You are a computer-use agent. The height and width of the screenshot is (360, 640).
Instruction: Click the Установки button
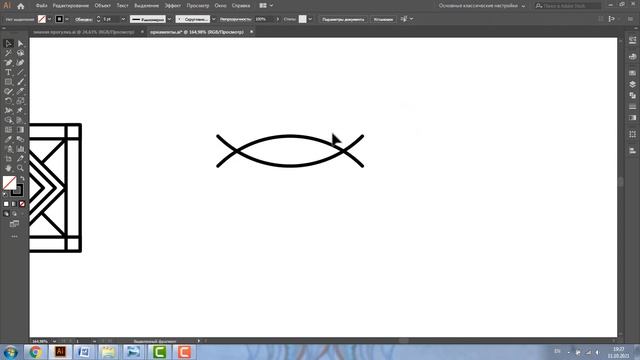[x=383, y=19]
